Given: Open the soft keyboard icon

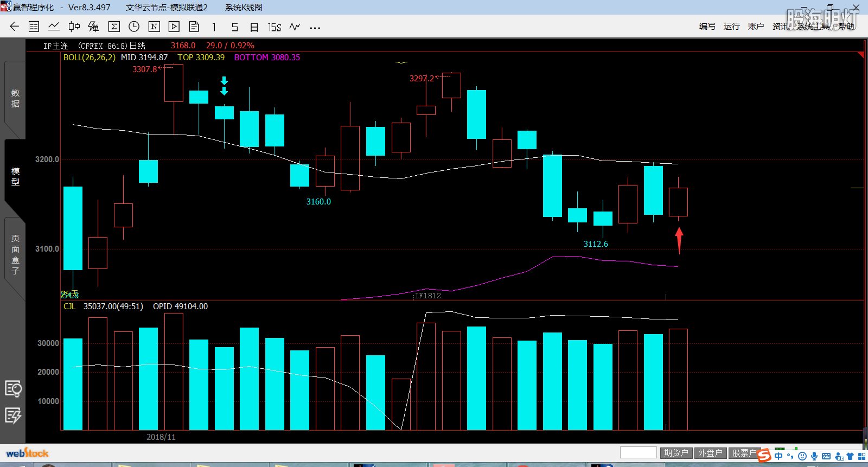Looking at the screenshot, I should click(x=826, y=456).
